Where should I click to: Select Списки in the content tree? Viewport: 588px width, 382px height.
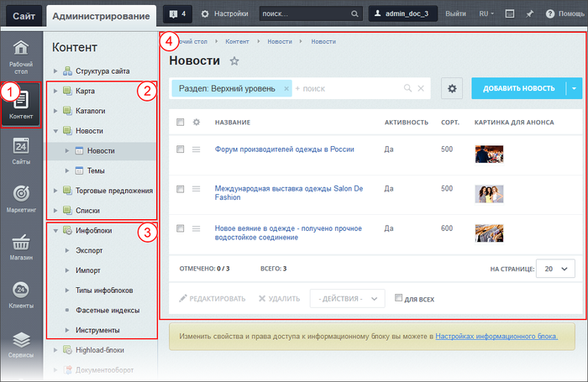(x=87, y=211)
